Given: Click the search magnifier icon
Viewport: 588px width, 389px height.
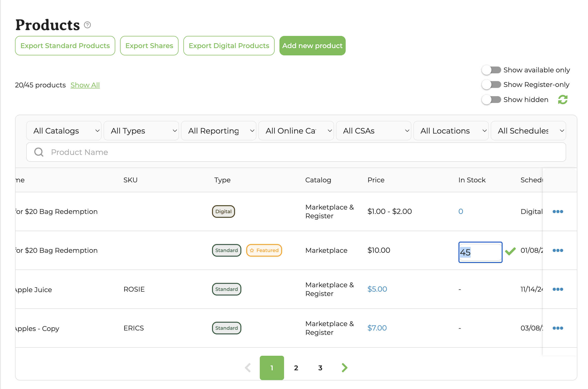Looking at the screenshot, I should [x=39, y=152].
